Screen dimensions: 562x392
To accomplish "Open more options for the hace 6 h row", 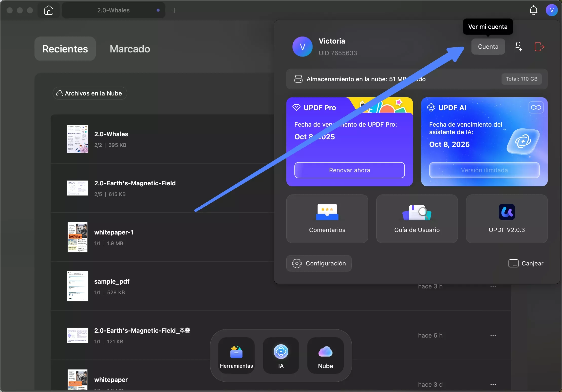I will (493, 335).
